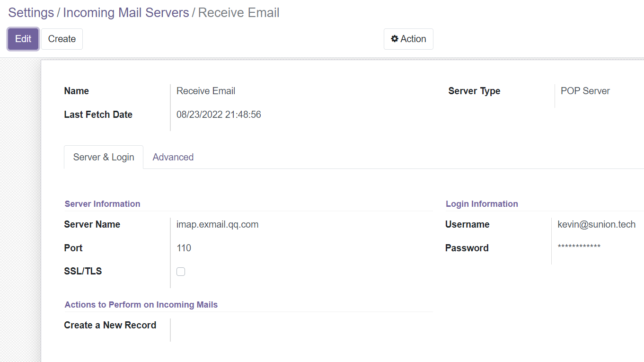Click the purple Edit button
The width and height of the screenshot is (644, 362).
point(23,39)
